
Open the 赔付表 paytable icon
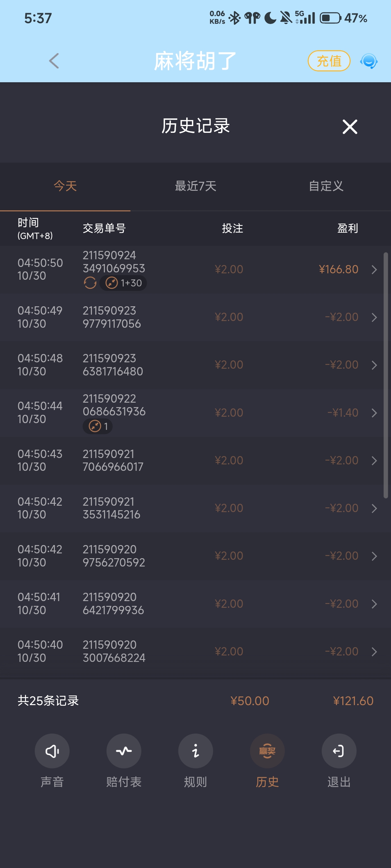[x=124, y=751]
